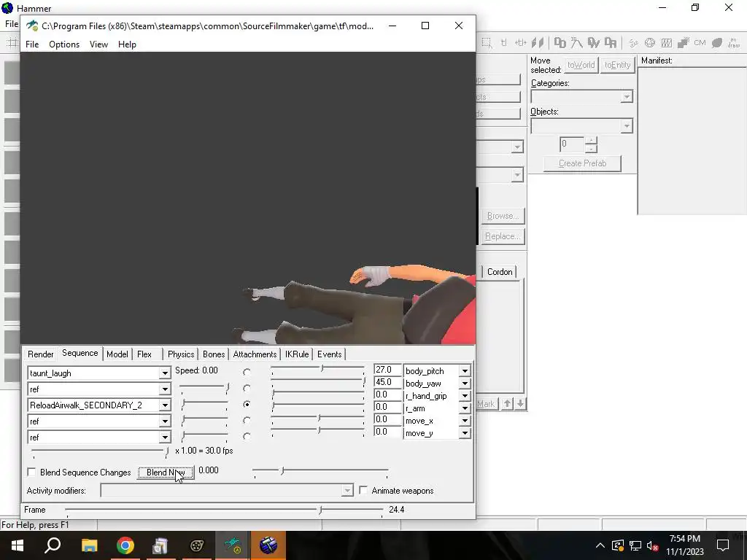Viewport: 747px width, 560px height.
Task: Click the Frame slider track
Action: [x=224, y=510]
